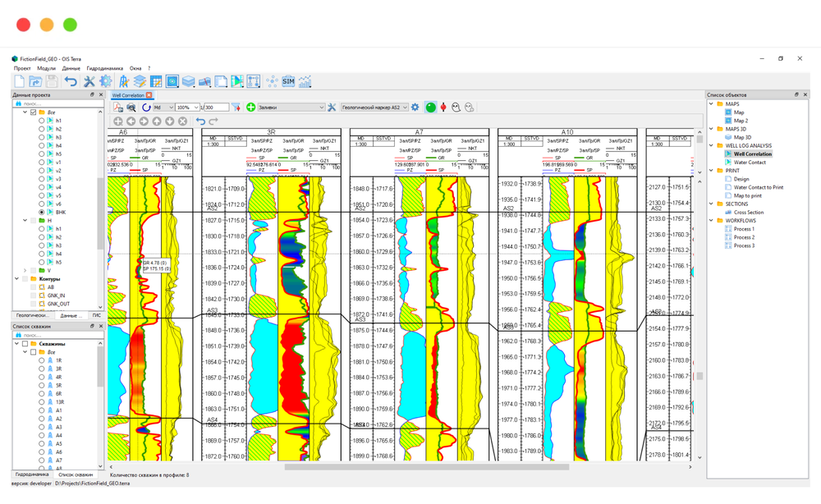Image resolution: width=821 pixels, height=504 pixels.
Task: Select the well 3R radio button
Action: pyautogui.click(x=42, y=369)
